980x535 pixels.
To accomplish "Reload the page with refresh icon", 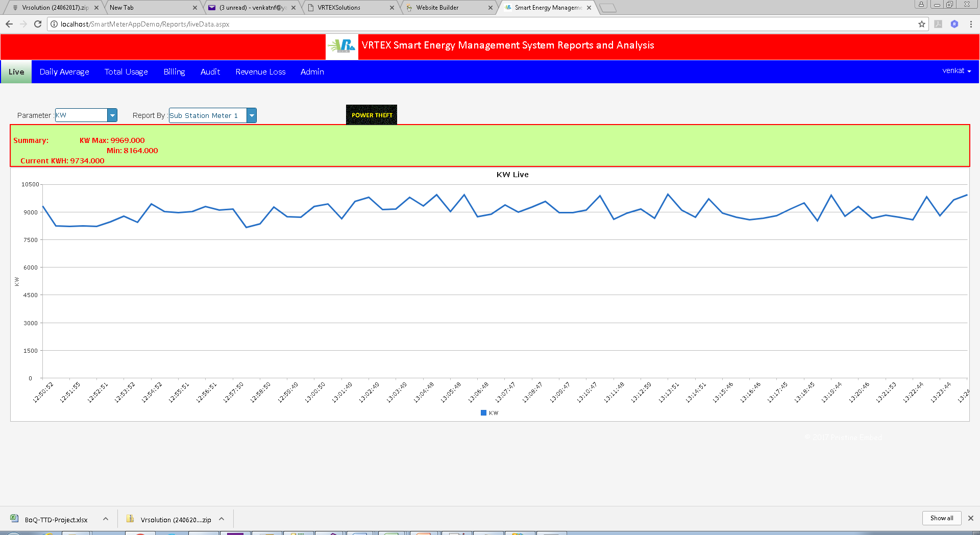I will click(x=38, y=24).
